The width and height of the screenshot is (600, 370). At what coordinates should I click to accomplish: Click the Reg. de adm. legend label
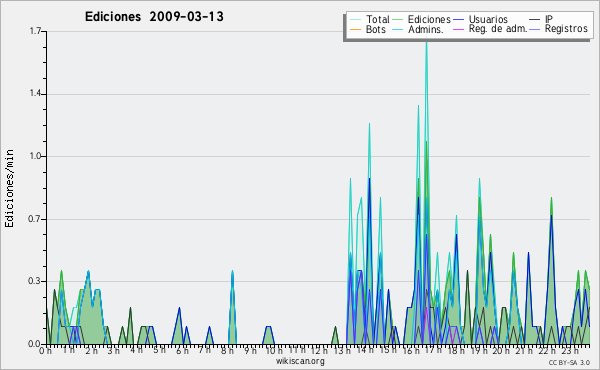pos(498,29)
